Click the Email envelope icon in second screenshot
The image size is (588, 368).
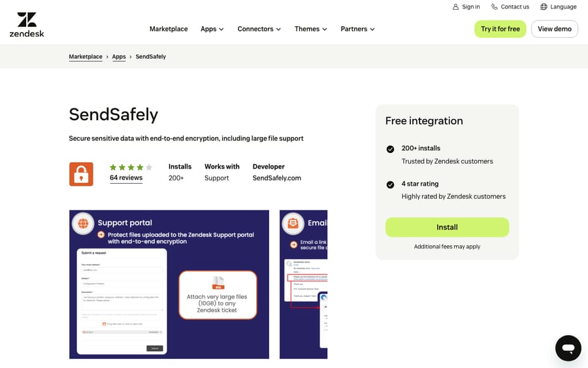click(293, 224)
